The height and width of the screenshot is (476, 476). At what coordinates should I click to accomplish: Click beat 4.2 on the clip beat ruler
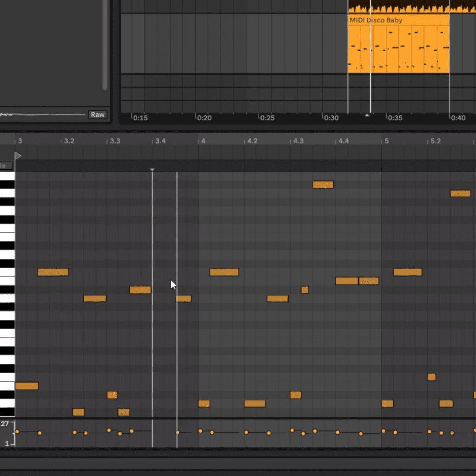tap(252, 141)
